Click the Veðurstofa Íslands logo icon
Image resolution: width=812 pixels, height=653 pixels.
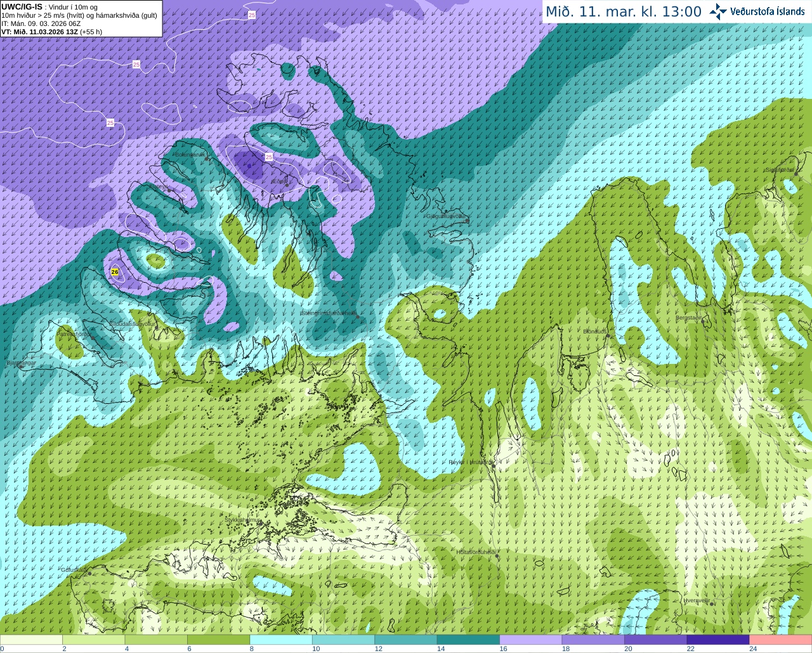(718, 11)
